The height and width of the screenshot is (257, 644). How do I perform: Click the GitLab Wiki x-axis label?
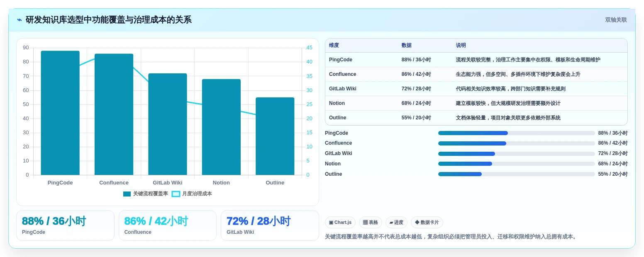pos(168,183)
